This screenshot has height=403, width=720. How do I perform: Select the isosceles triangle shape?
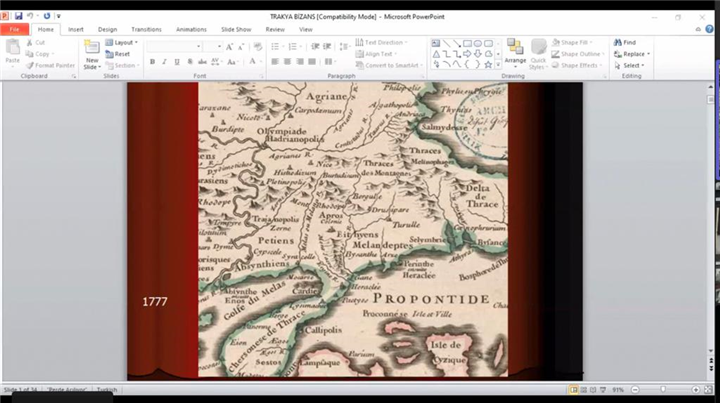pos(436,54)
